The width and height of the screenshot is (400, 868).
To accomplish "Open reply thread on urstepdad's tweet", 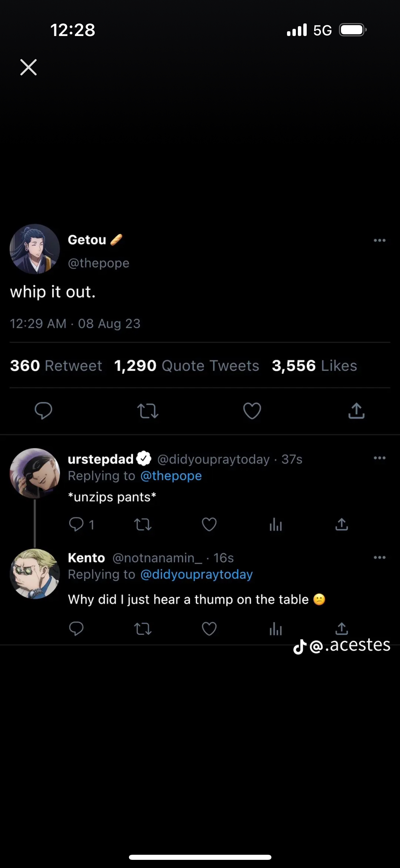I will click(x=76, y=524).
